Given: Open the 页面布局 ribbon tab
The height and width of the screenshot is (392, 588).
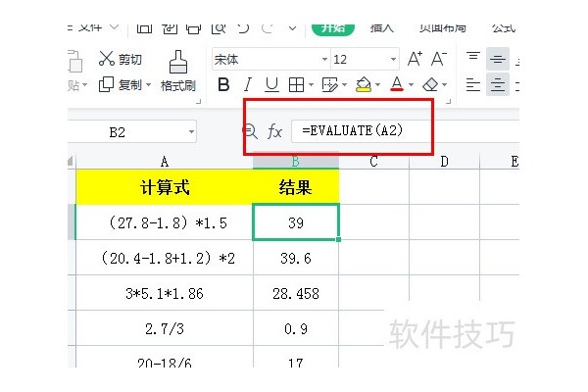Looking at the screenshot, I should point(443,28).
